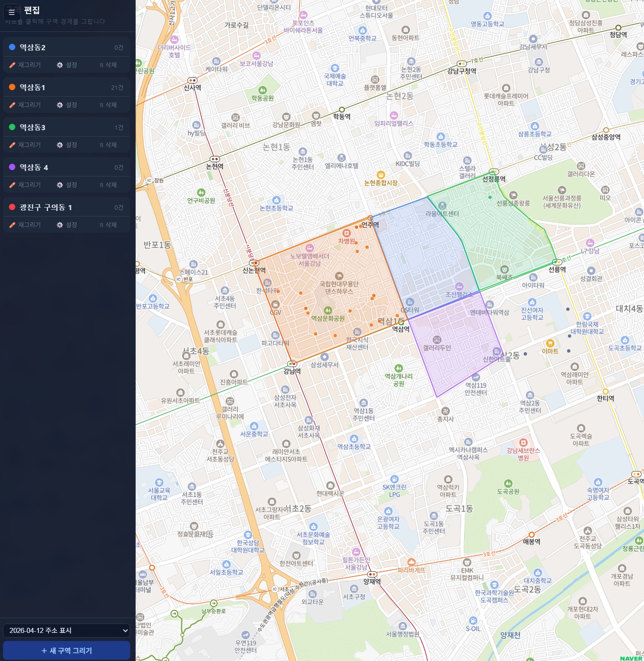Click trash delete icon for 역삼동3
Screen dimensions: 644x661
point(102,145)
